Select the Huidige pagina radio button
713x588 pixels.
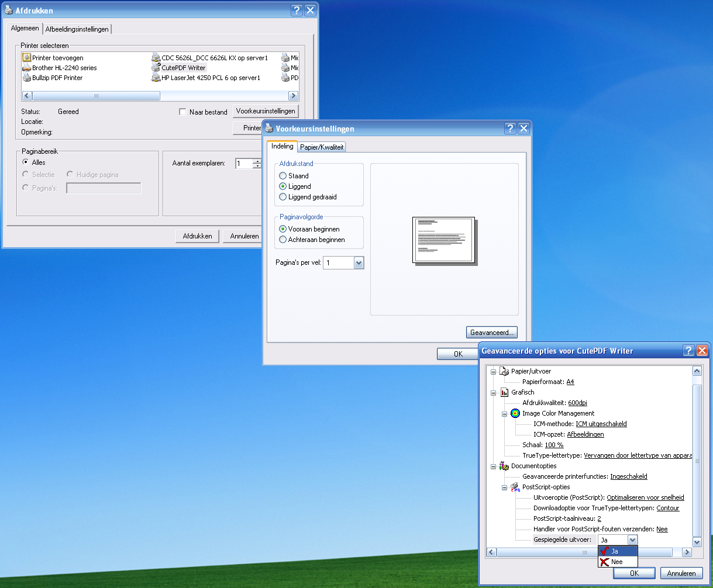[x=70, y=174]
